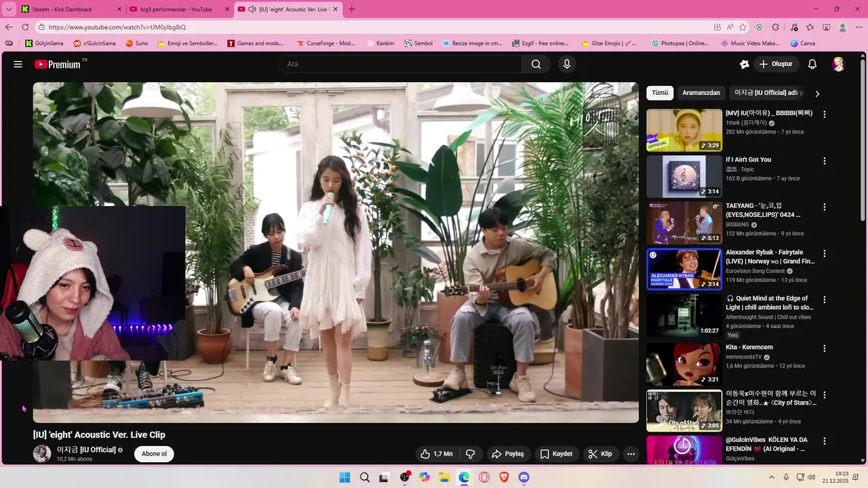Screen dimensions: 868x488
Task: Subscribe with Abone ol button
Action: pyautogui.click(x=154, y=454)
